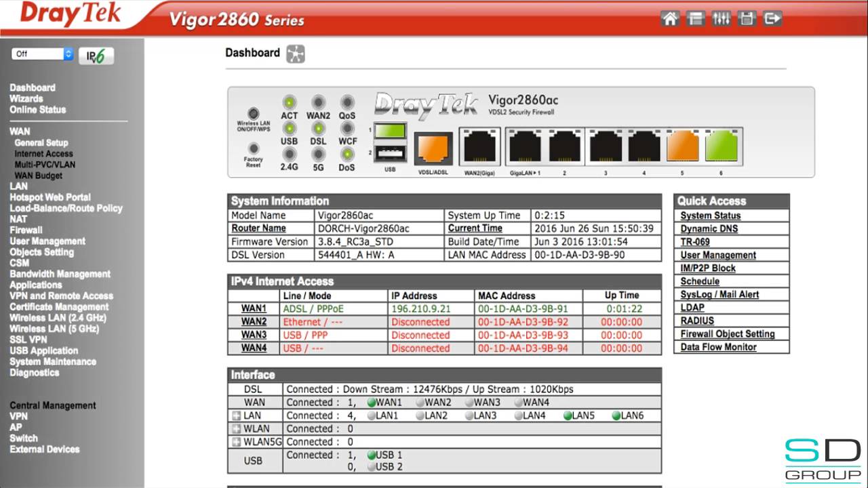Open the WAN1 link
The image size is (868, 488).
(x=254, y=308)
